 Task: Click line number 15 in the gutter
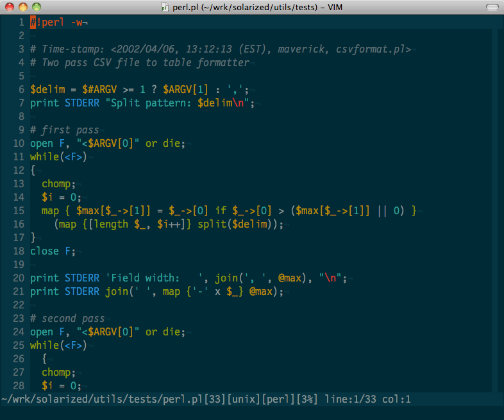19,211
